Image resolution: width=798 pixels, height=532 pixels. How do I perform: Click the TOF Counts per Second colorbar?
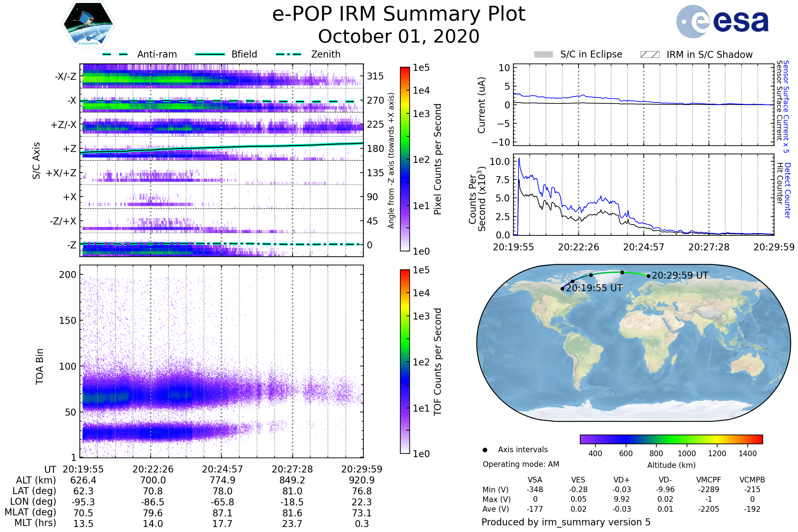click(x=405, y=361)
